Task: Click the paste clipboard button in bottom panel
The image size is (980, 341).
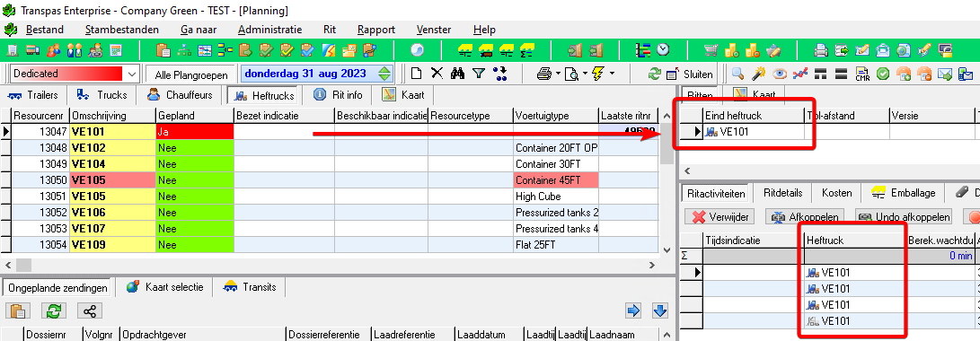Action: (17, 311)
